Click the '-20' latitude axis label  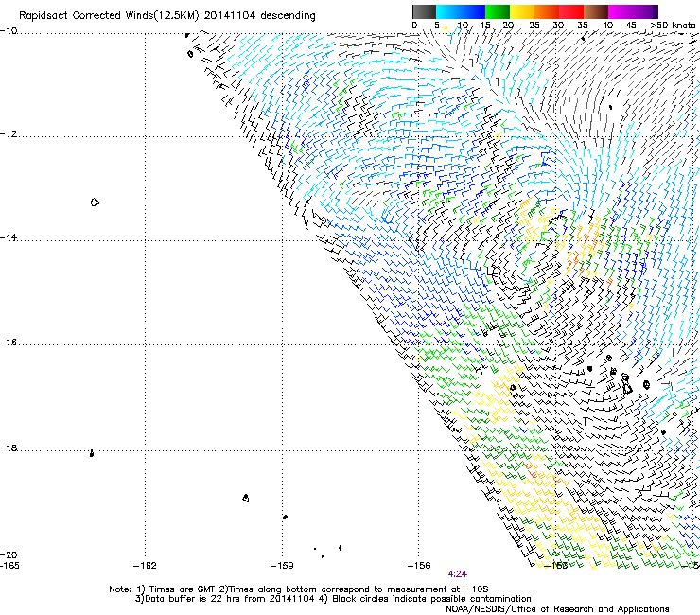(9, 554)
